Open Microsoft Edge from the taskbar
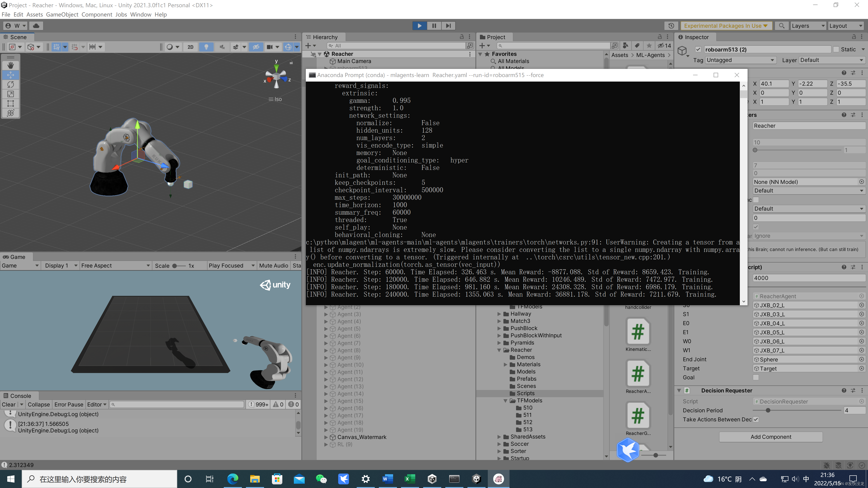The height and width of the screenshot is (488, 868). tap(233, 479)
